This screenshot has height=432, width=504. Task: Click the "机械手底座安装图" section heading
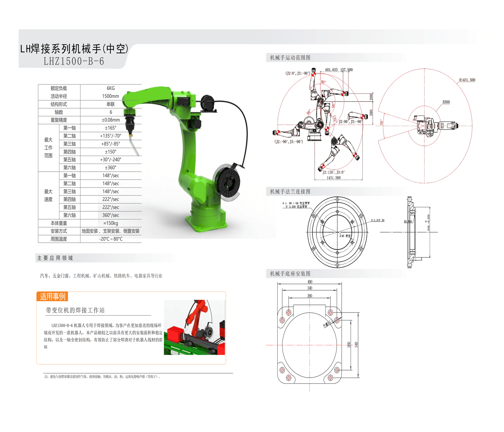(290, 274)
